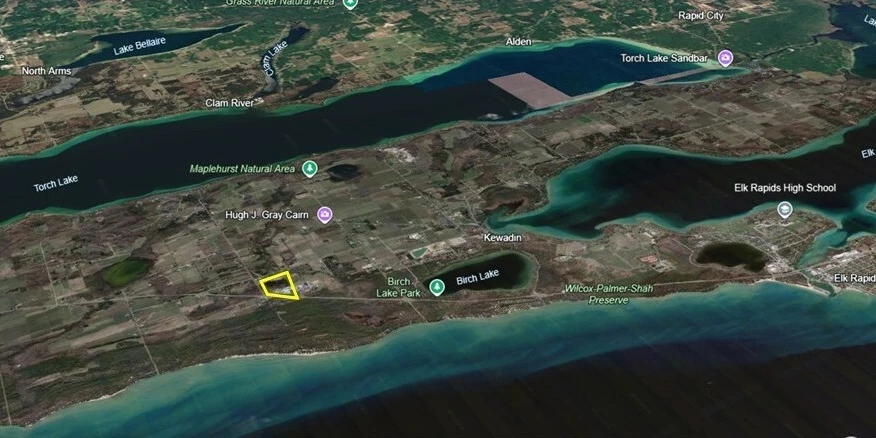Click the Alden town label

point(518,42)
